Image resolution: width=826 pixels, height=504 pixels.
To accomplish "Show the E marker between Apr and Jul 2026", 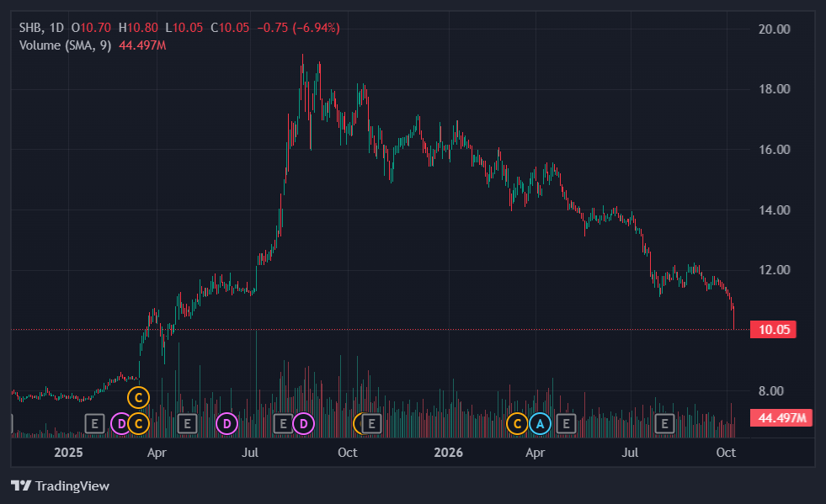I will 567,423.
